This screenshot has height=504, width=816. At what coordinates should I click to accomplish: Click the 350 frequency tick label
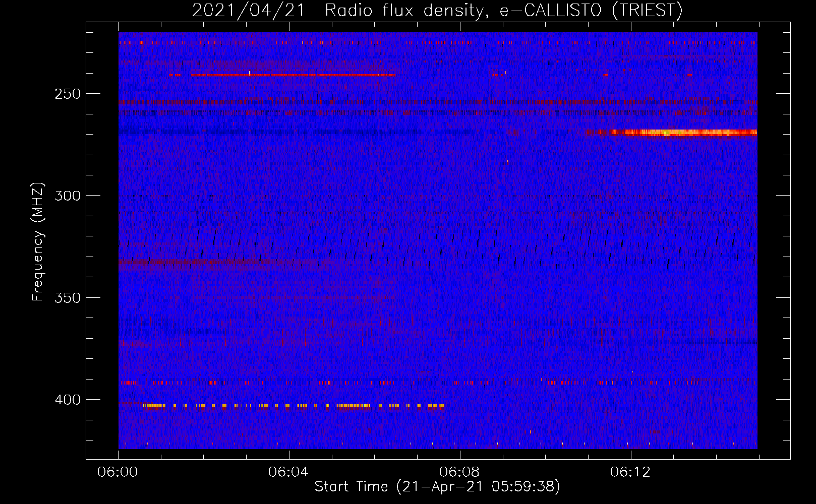point(68,297)
